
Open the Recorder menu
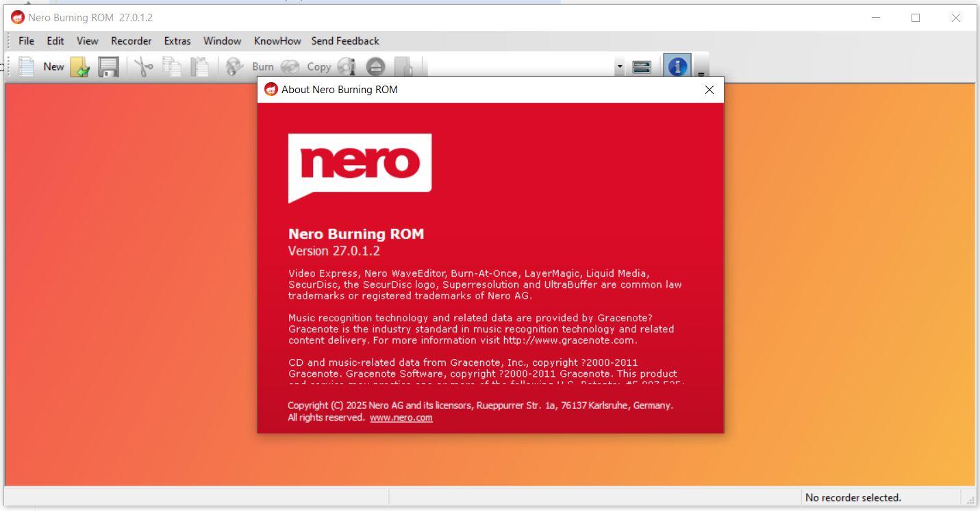[131, 41]
